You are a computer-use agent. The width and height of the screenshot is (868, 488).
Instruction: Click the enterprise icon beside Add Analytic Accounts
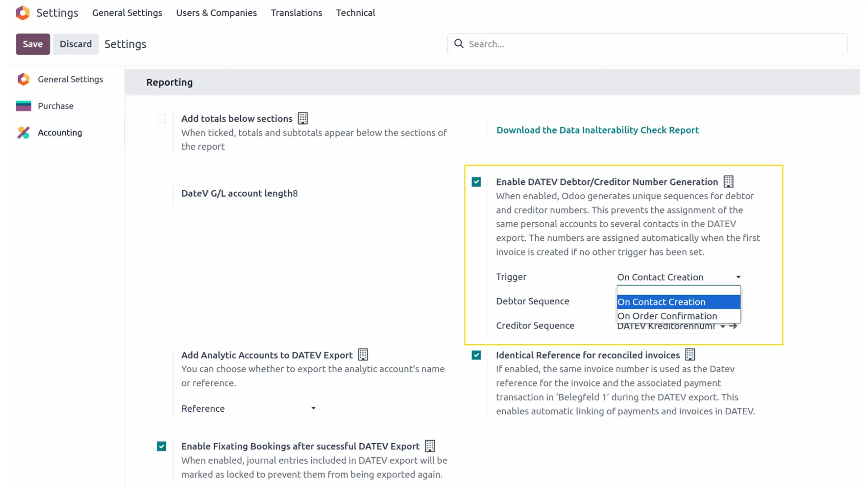363,355
